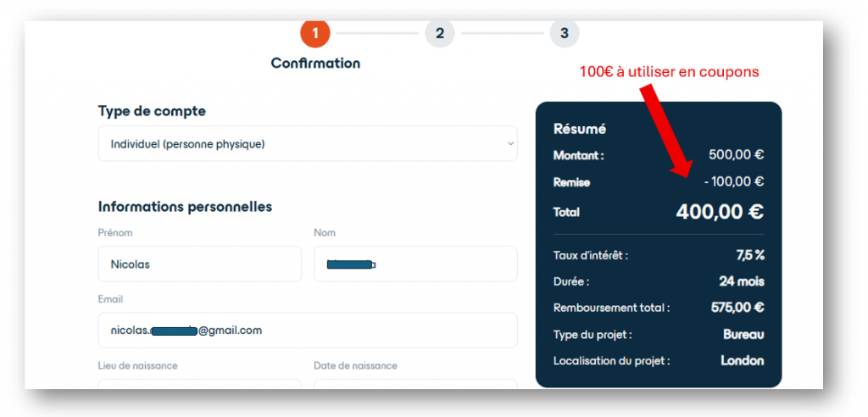The height and width of the screenshot is (417, 868).
Task: Click the Nom input field
Action: (415, 264)
